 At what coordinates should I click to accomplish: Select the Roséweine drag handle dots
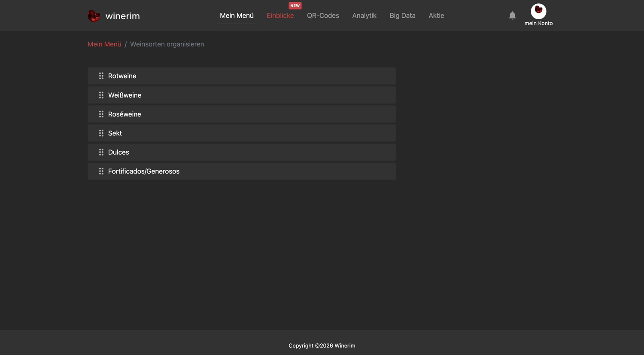pos(101,114)
